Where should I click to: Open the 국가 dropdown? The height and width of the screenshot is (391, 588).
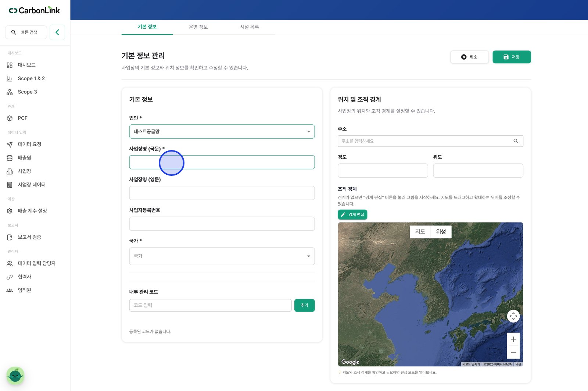tap(222, 256)
